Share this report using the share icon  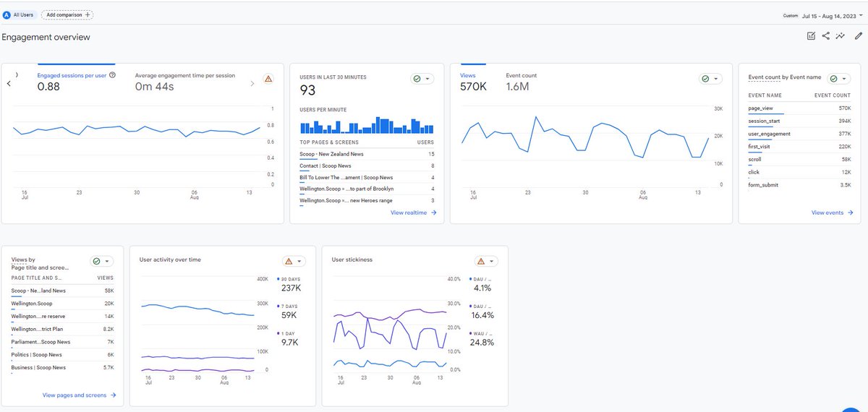pyautogui.click(x=826, y=36)
